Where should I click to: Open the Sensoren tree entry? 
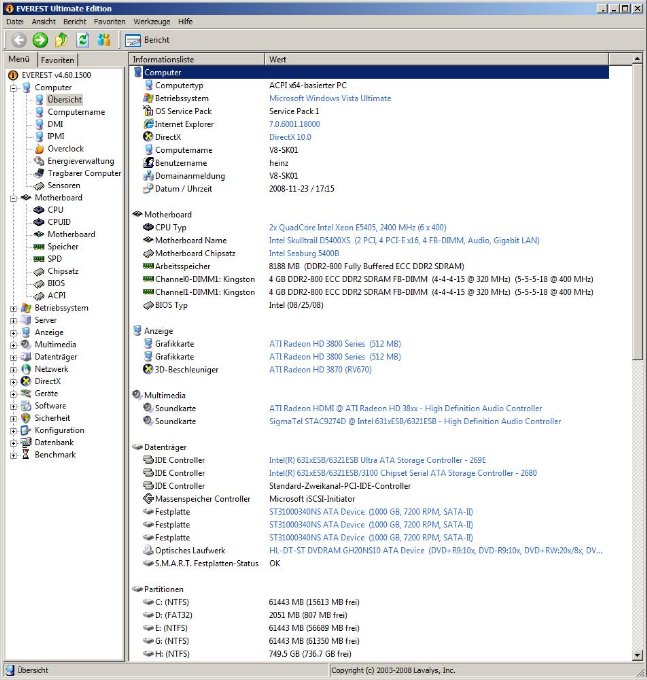66,185
